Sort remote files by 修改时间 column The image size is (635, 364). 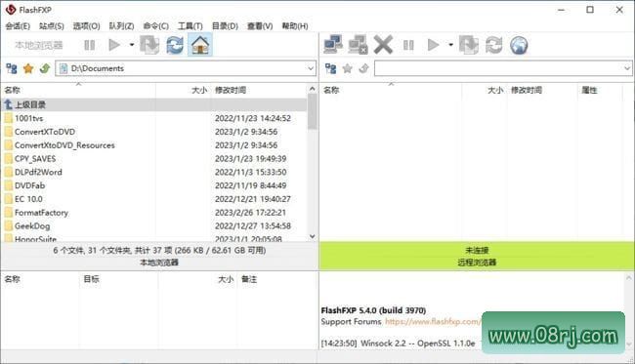(x=542, y=90)
